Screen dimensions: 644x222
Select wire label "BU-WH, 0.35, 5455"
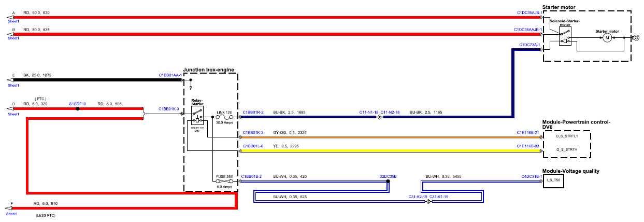[443, 176]
